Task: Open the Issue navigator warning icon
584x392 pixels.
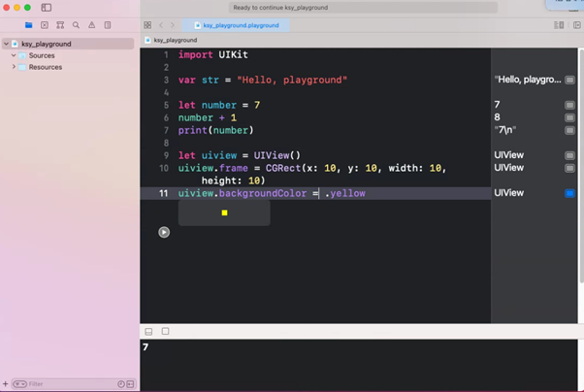Action: [91, 25]
